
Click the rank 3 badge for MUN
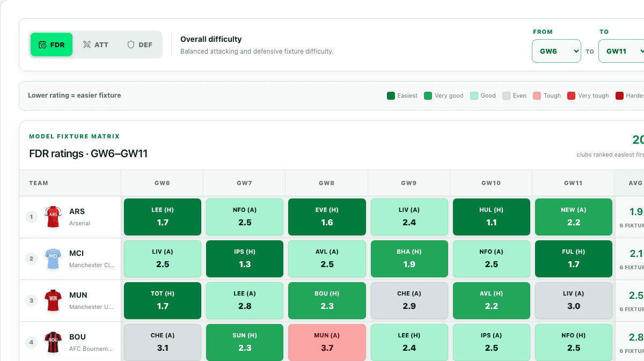pyautogui.click(x=31, y=300)
